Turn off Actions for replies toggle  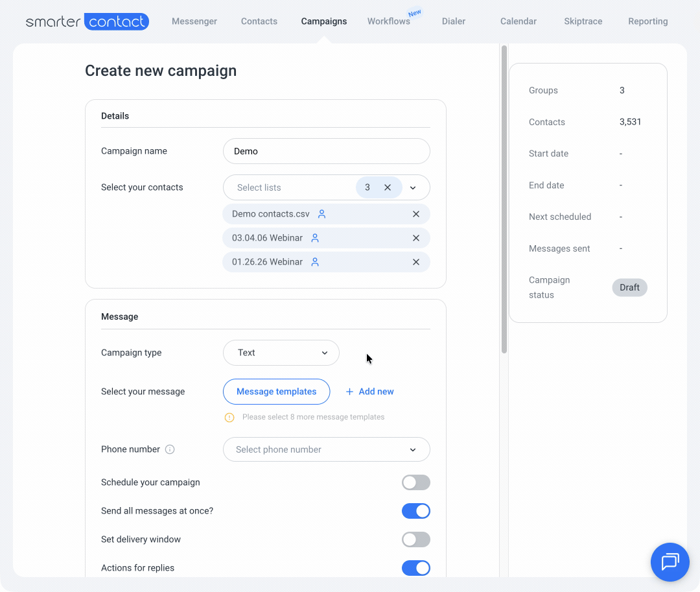click(x=415, y=568)
